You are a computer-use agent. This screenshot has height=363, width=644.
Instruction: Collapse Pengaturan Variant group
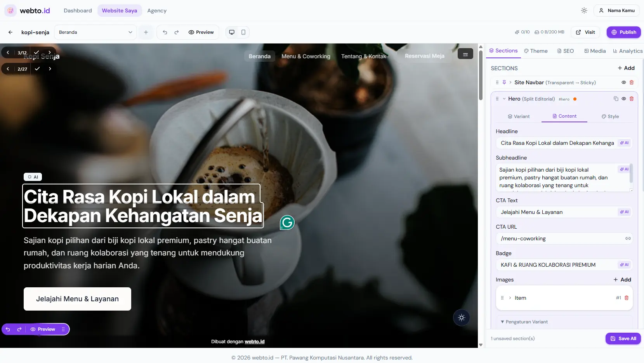point(524,322)
